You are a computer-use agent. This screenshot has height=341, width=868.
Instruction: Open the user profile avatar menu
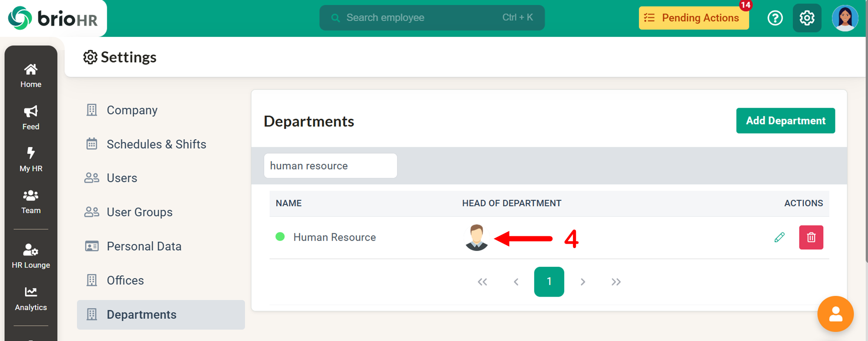coord(845,18)
